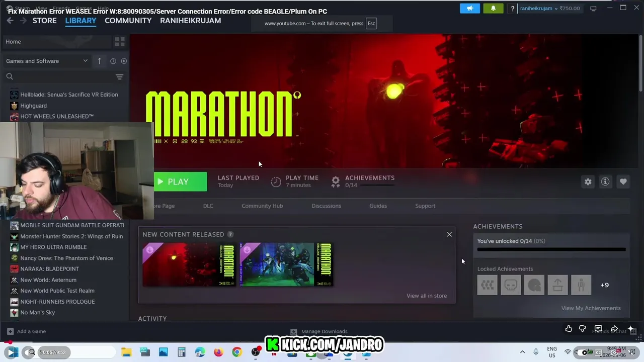The image size is (644, 362).
Task: Open Chrome in the taskbar
Action: tap(236, 352)
